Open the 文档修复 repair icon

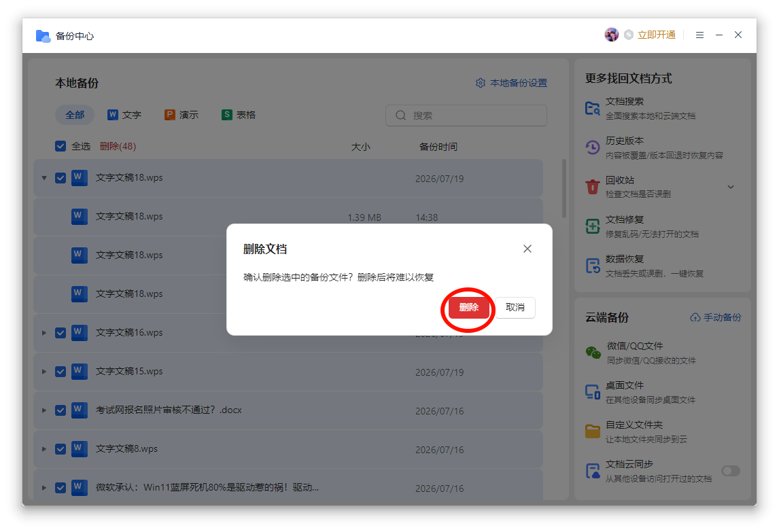point(592,226)
